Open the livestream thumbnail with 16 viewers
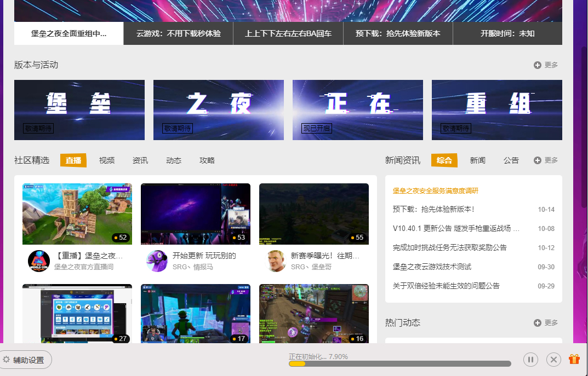Image resolution: width=588 pixels, height=376 pixels. point(314,314)
